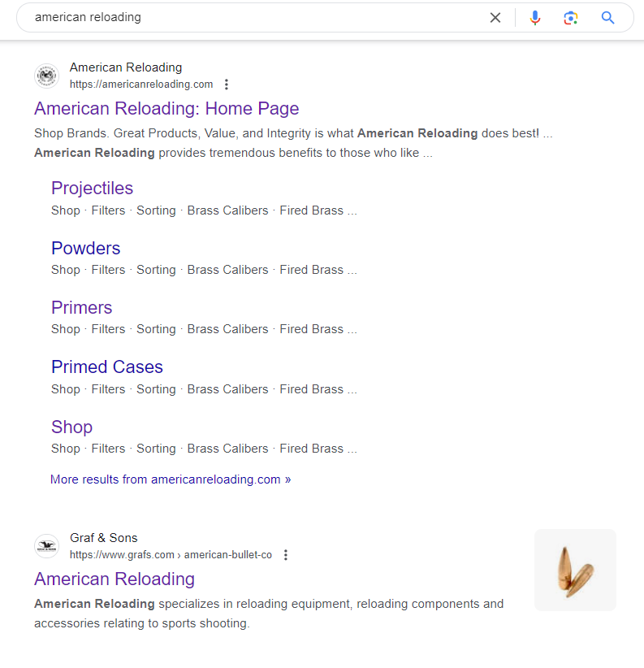
Task: Open the American Reloading: Home Page result
Action: coord(166,109)
